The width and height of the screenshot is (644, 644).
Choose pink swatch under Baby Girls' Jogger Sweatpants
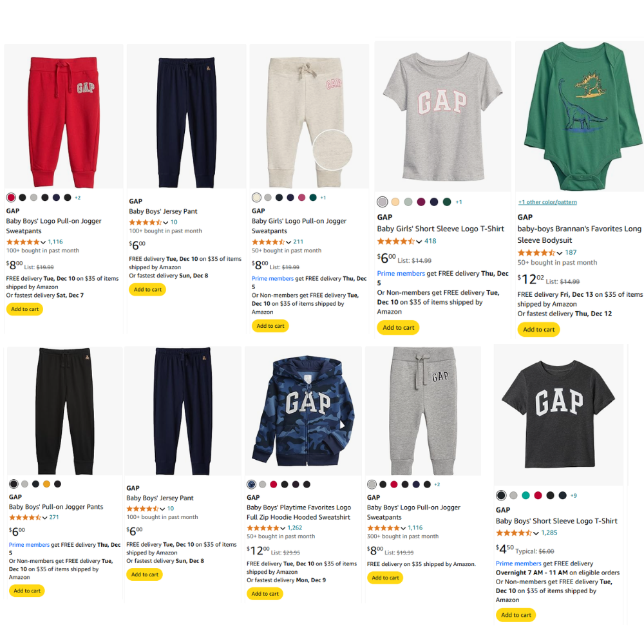[x=301, y=198]
